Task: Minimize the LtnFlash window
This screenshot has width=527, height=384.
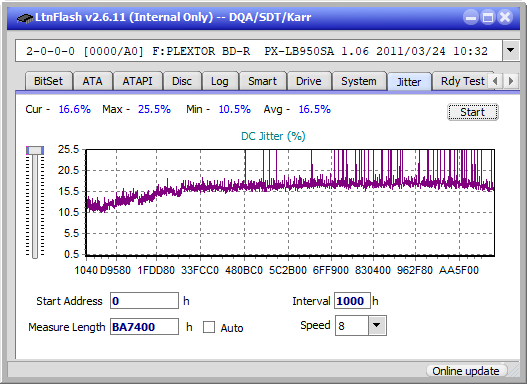Action: coord(471,17)
